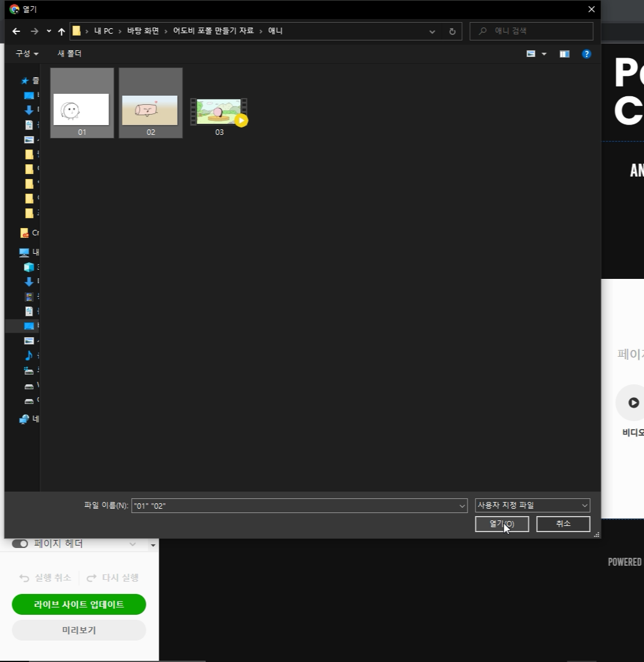This screenshot has height=662, width=644.
Task: Click the 파일 이름 input field
Action: pos(299,505)
